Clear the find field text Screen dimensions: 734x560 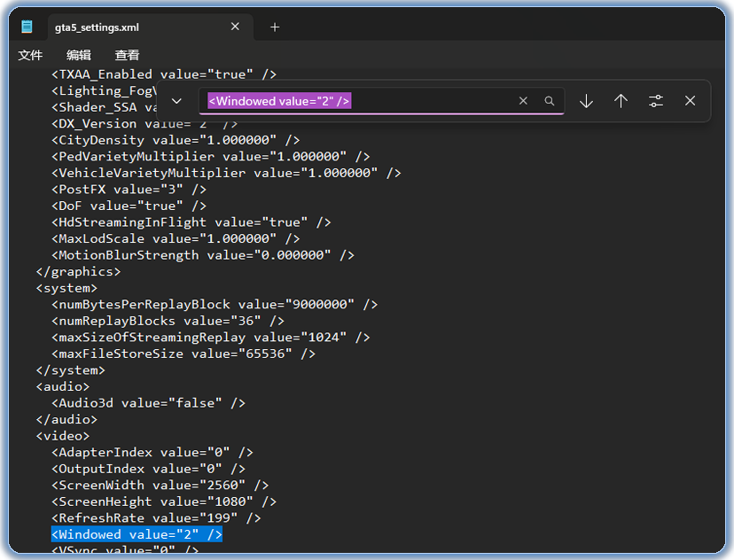[523, 101]
